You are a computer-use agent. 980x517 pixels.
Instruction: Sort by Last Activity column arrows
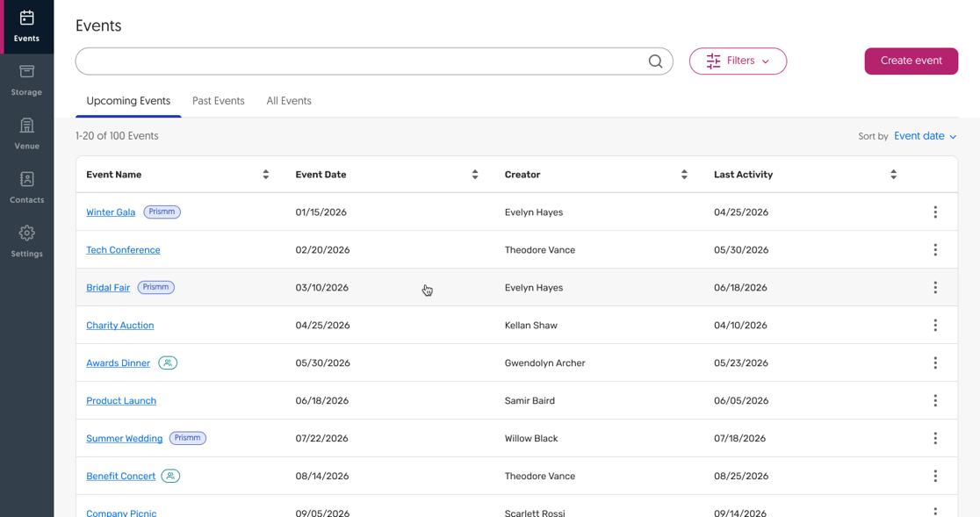pyautogui.click(x=894, y=174)
